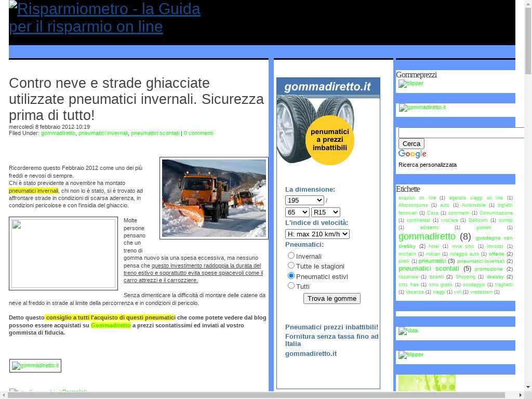Screen dimensions: 532x399
Task: Click the vertical scrollbar down arrow
Action: 528,387
